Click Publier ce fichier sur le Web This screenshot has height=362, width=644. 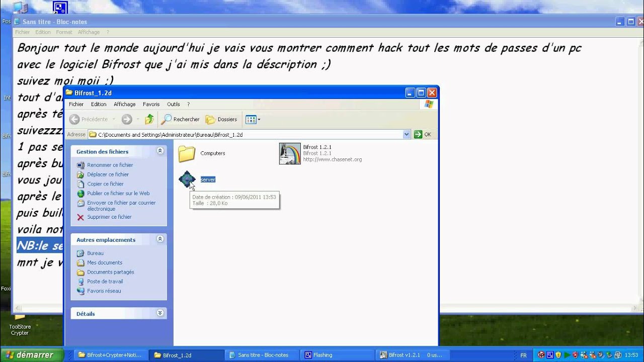click(118, 193)
